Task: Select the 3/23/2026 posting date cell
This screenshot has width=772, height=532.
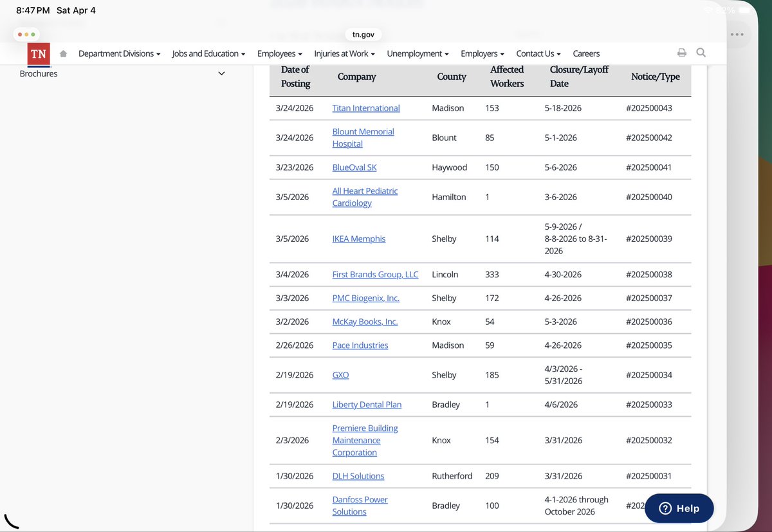Action: (x=295, y=167)
